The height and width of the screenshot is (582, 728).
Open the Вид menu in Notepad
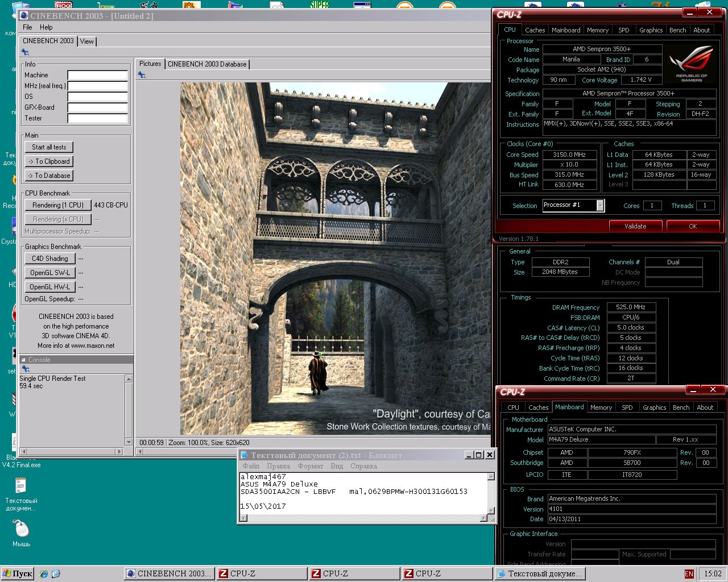click(337, 466)
